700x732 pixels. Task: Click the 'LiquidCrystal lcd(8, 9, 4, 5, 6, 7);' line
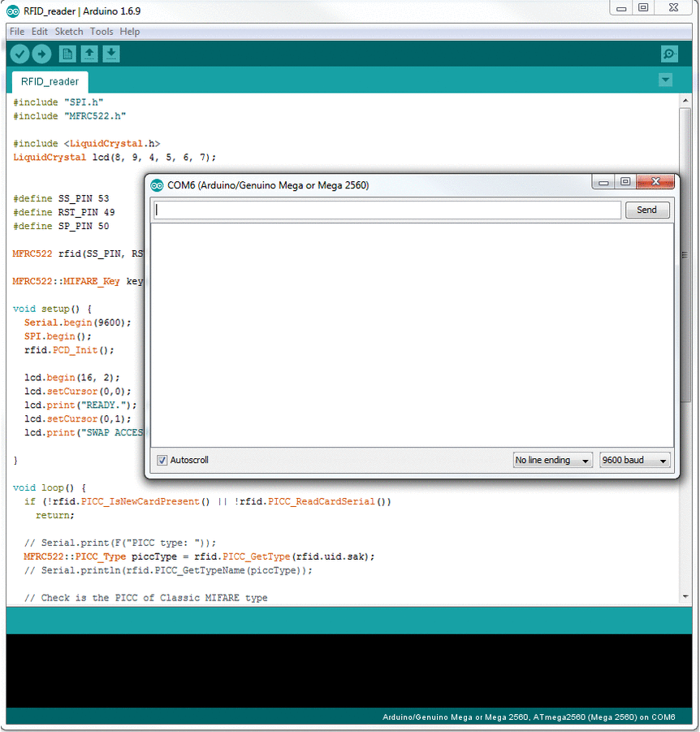[115, 158]
